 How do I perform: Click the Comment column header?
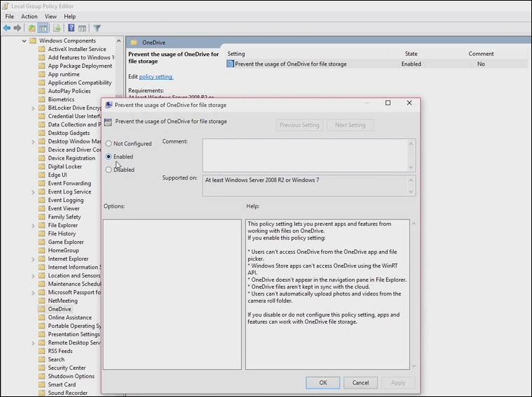[x=481, y=54]
